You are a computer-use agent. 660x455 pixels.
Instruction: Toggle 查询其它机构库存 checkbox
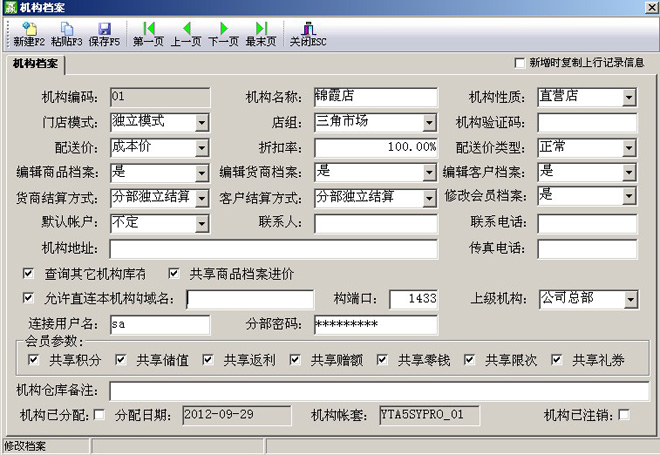[x=28, y=274]
